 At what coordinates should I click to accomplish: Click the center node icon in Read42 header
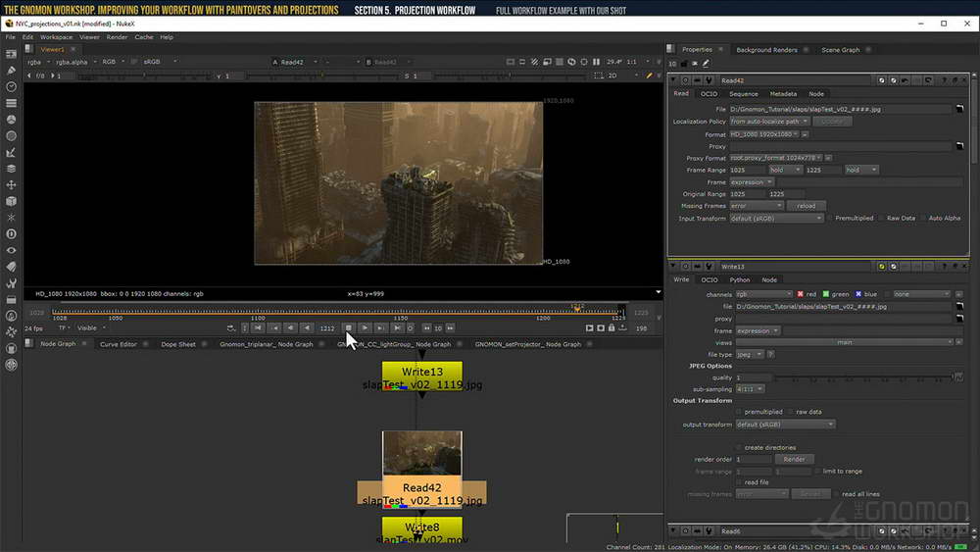point(686,80)
